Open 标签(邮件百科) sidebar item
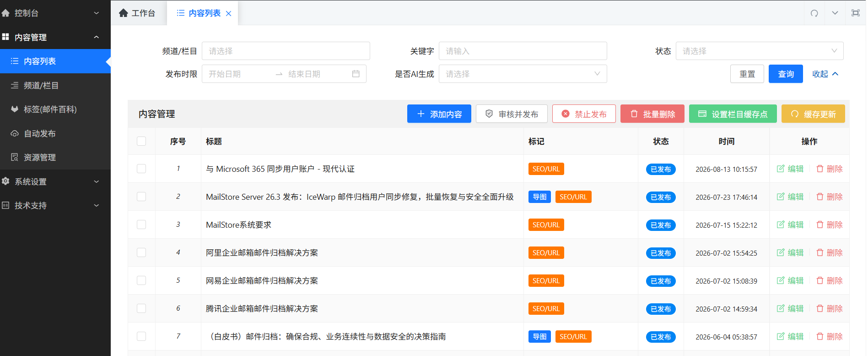 pyautogui.click(x=55, y=109)
